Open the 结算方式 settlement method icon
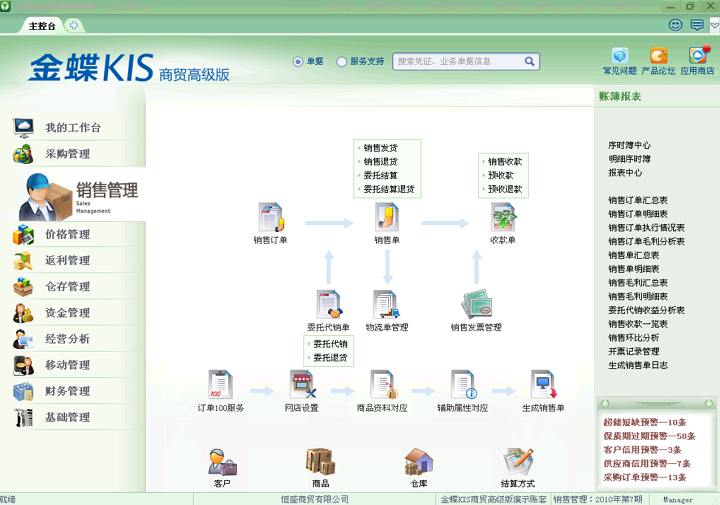The height and width of the screenshot is (505, 720). [518, 462]
